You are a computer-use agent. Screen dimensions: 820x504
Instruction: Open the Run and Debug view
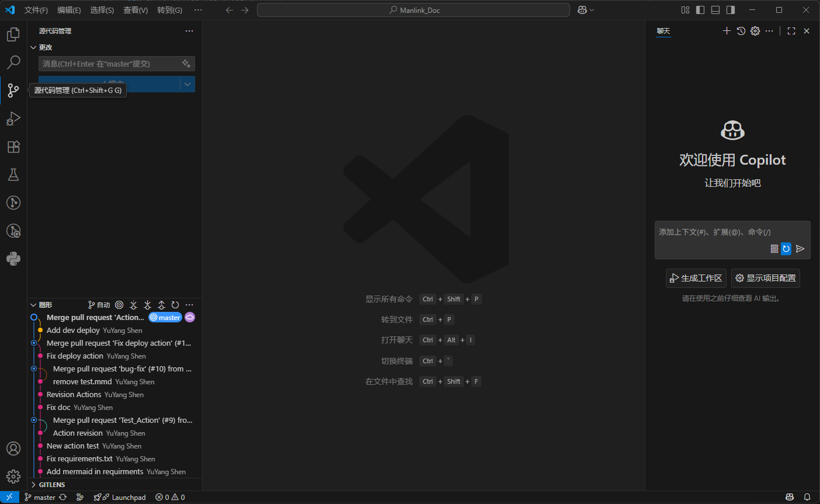tap(13, 119)
